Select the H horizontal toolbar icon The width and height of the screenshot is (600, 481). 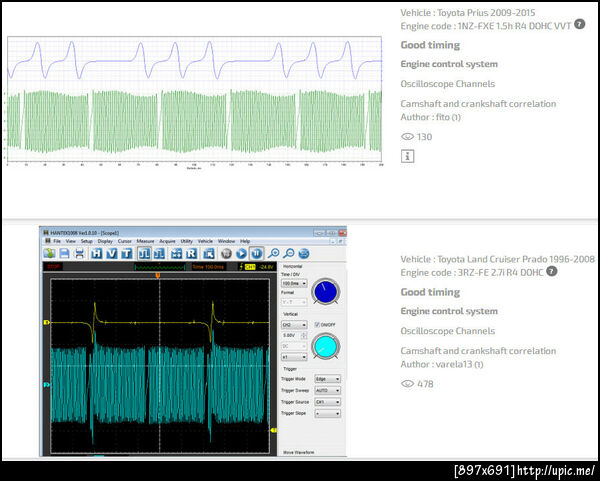(96, 253)
